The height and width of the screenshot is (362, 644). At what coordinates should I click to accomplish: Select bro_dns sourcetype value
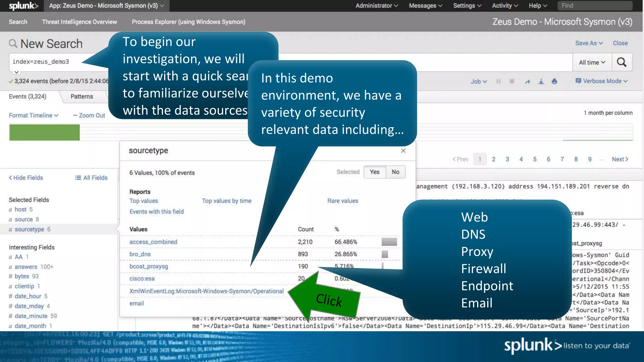tap(140, 254)
